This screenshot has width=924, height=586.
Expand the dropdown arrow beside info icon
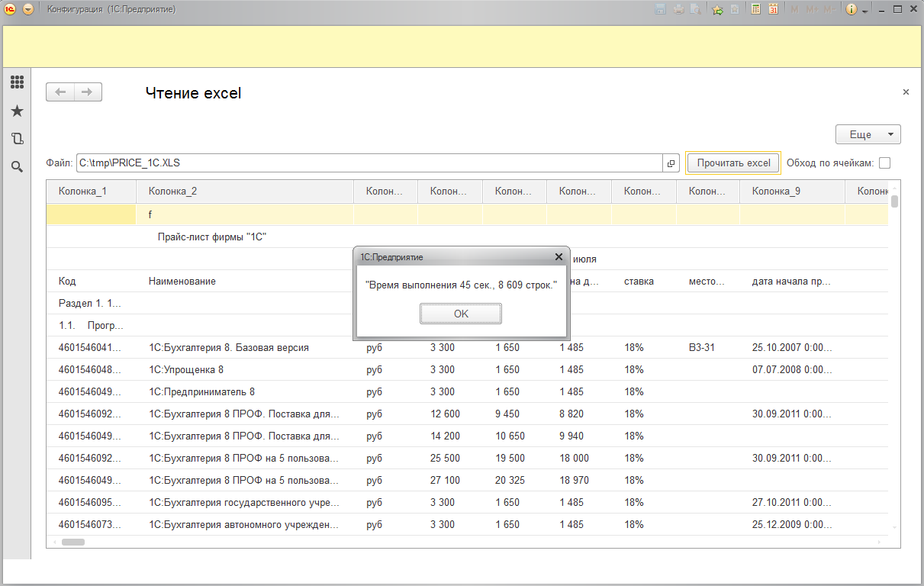tap(865, 11)
